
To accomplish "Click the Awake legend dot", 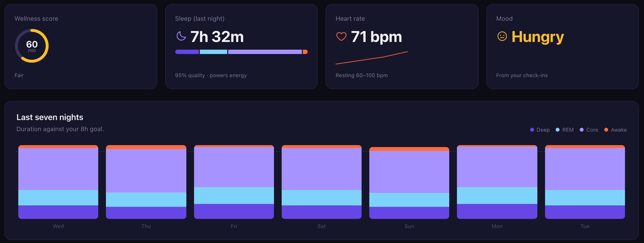I will pyautogui.click(x=606, y=130).
